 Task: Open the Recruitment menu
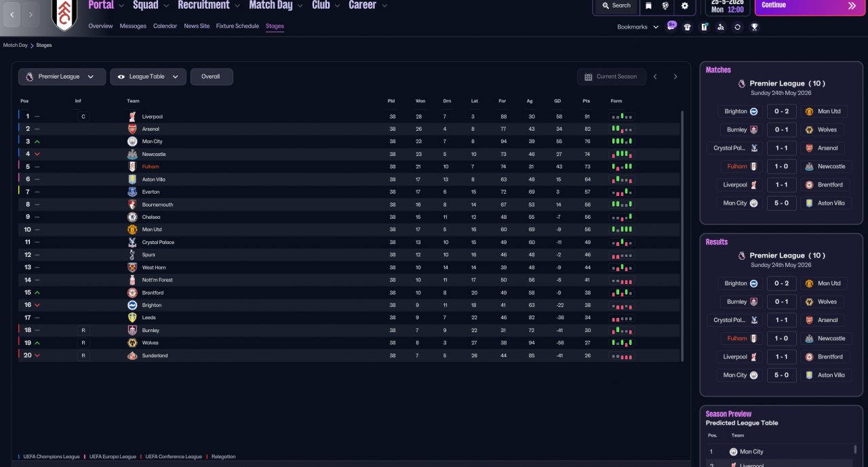(x=203, y=5)
